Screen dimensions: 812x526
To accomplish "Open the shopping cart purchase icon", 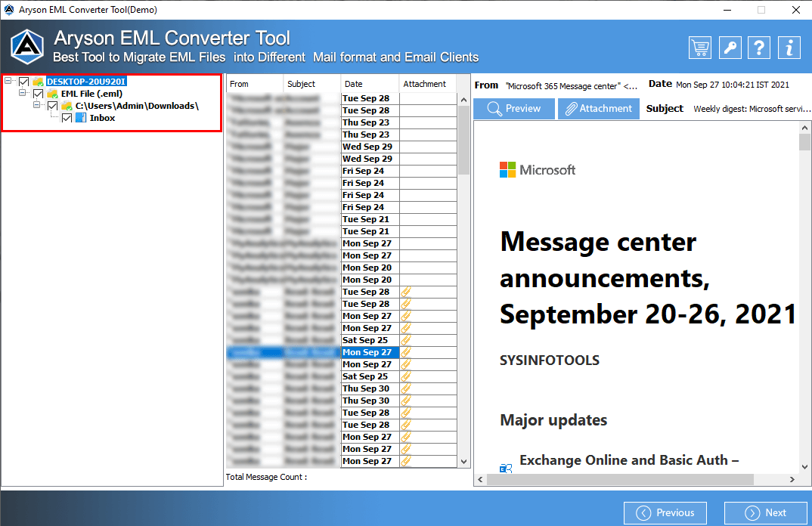I will coord(699,48).
